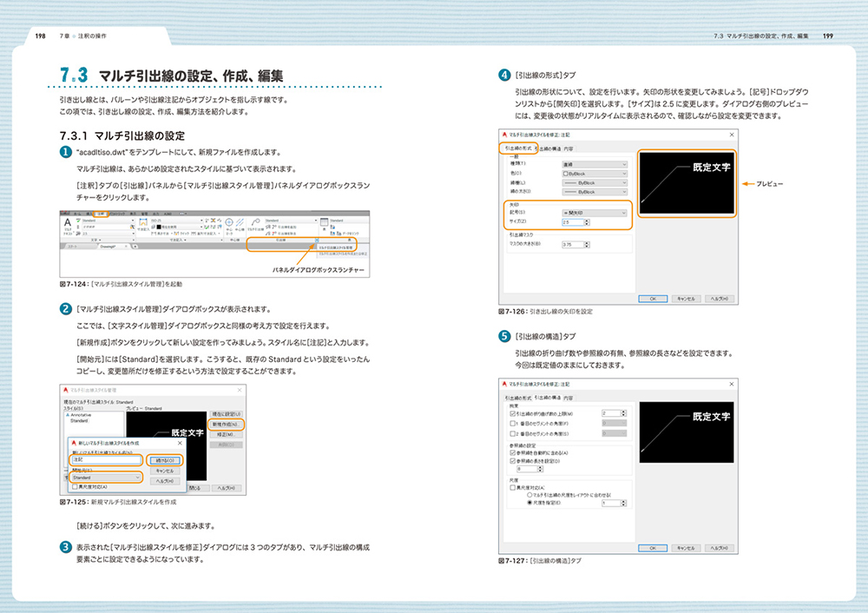Click OK in the figure 7-126 dialog
The width and height of the screenshot is (868, 613).
point(653,299)
